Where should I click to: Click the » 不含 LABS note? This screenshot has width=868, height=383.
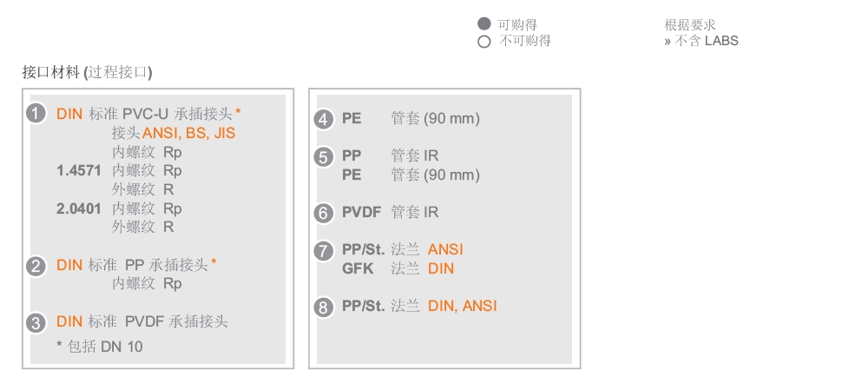tap(701, 41)
